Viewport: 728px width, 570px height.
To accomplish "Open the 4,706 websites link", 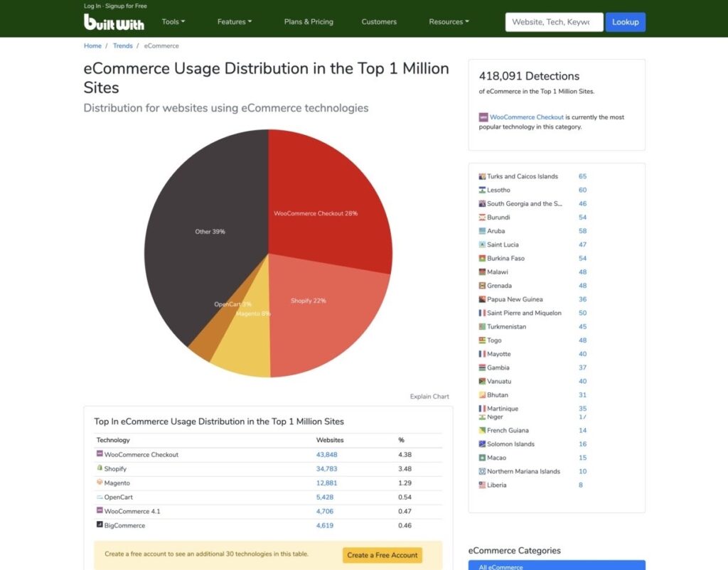I will tap(324, 512).
